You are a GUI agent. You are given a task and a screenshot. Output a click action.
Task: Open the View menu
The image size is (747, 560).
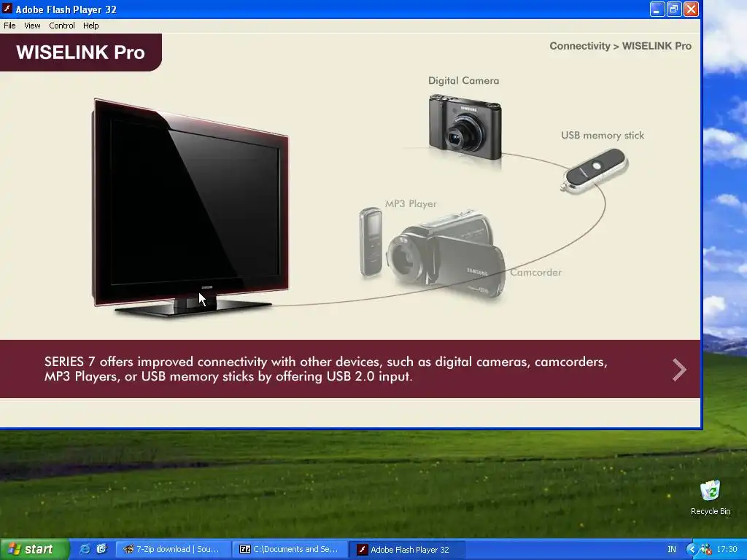point(32,26)
